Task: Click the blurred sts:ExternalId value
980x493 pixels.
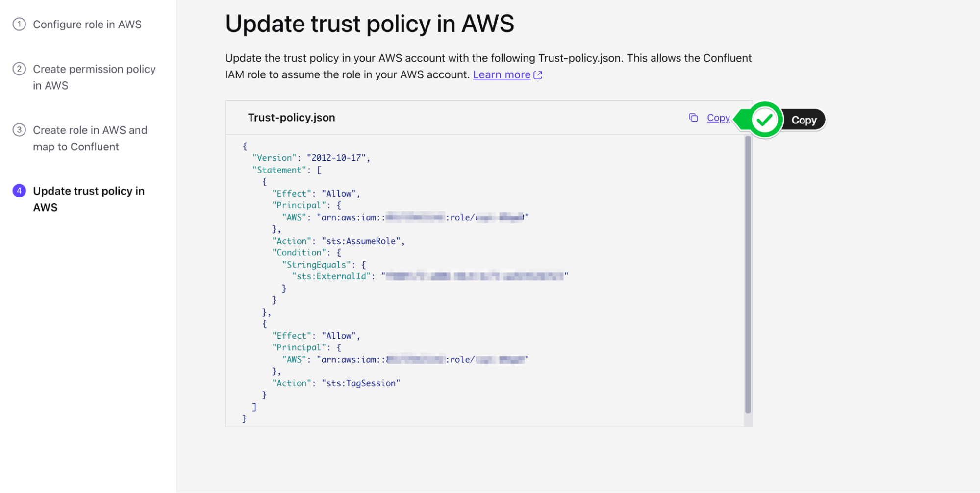Action: pos(475,276)
